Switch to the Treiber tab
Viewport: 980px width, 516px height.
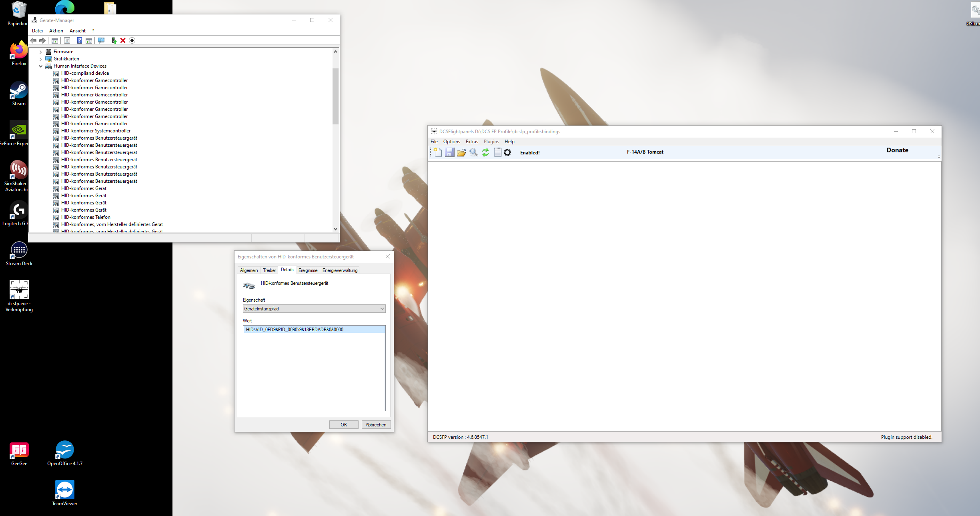(269, 270)
